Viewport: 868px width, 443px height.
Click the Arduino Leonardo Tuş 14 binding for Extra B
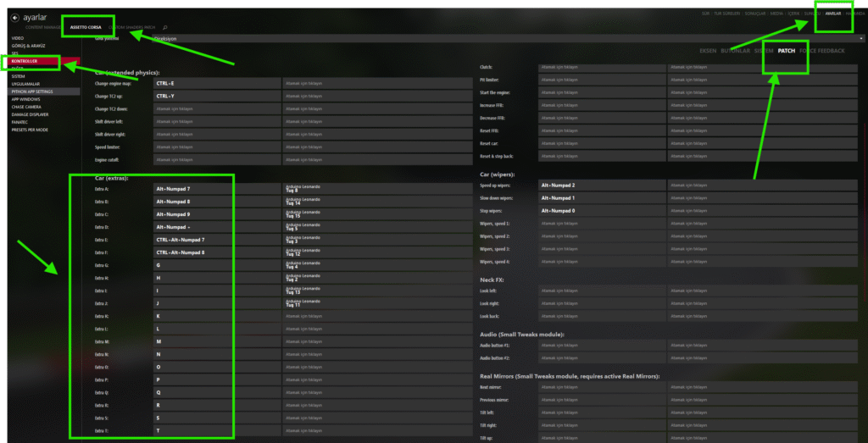tap(377, 202)
